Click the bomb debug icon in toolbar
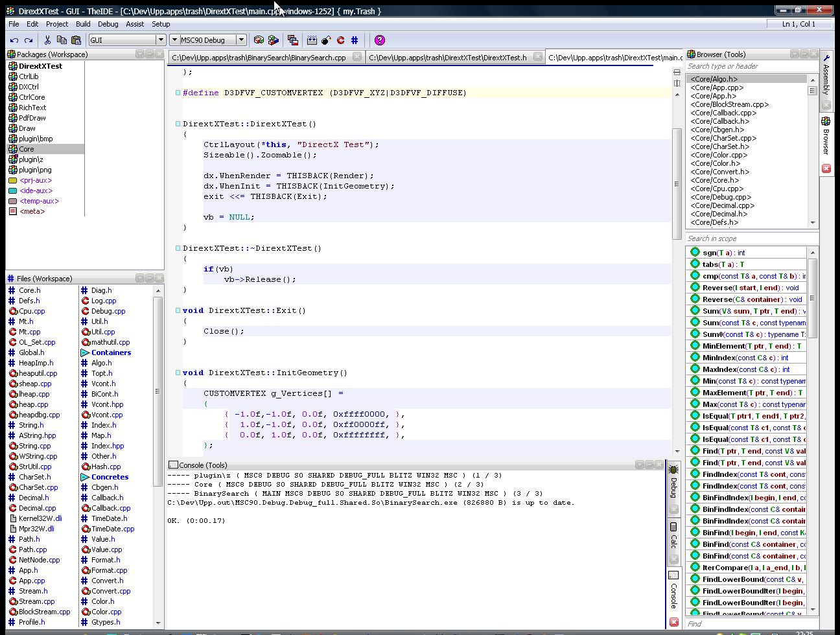This screenshot has height=635, width=840. (326, 40)
